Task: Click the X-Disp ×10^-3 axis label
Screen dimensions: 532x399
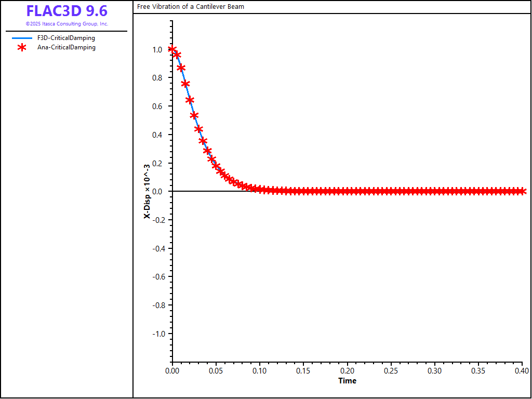Action: pos(147,191)
